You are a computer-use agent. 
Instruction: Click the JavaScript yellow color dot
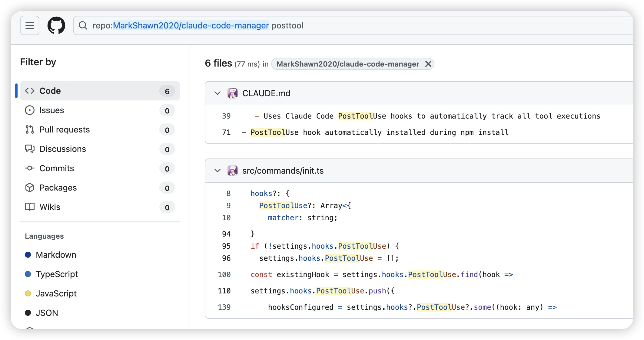(28, 293)
